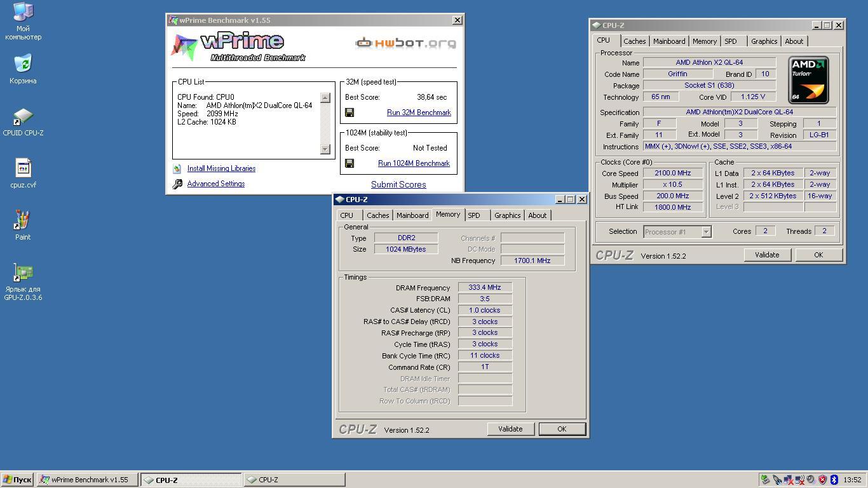The height and width of the screenshot is (488, 868).
Task: Run the 32M Benchmark
Action: point(419,112)
